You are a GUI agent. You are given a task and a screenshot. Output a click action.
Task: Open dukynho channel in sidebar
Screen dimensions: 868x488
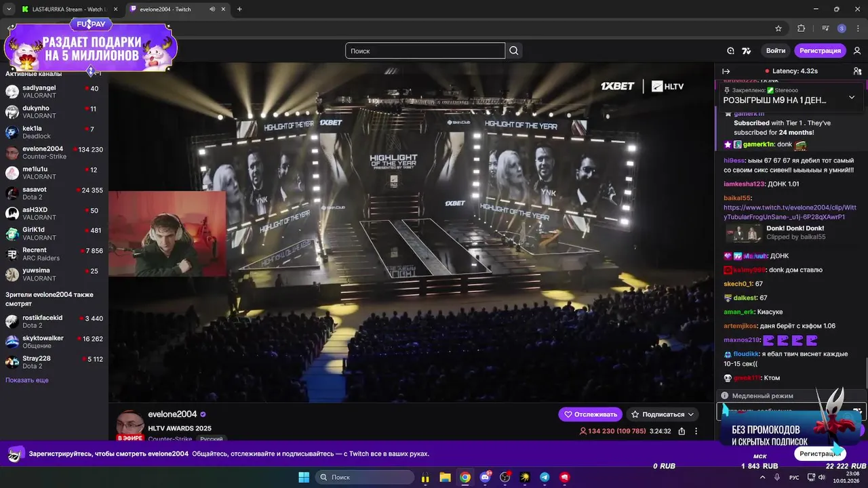point(54,112)
